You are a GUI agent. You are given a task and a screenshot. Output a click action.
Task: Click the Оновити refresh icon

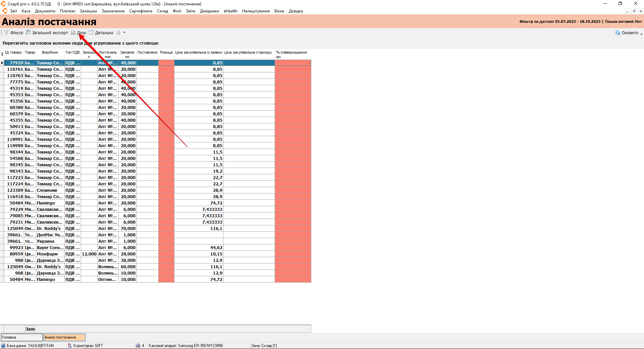618,33
